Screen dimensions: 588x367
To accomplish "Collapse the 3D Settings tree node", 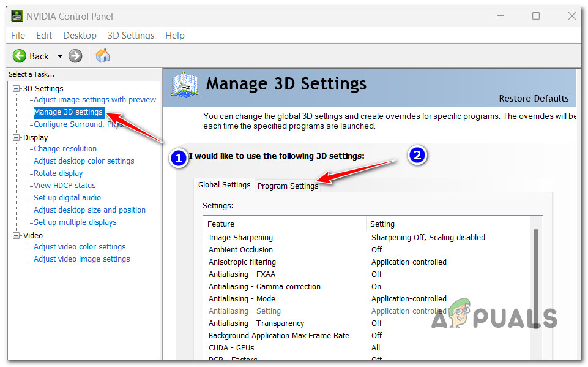I will click(17, 89).
